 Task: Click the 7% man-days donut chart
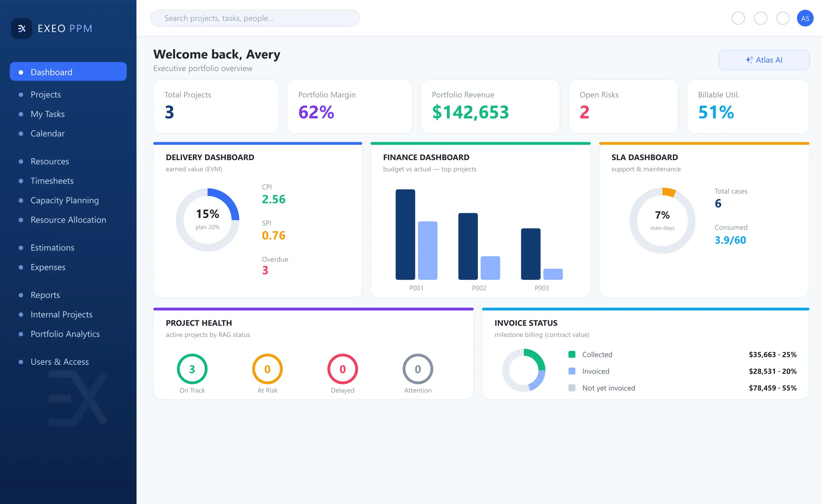662,220
